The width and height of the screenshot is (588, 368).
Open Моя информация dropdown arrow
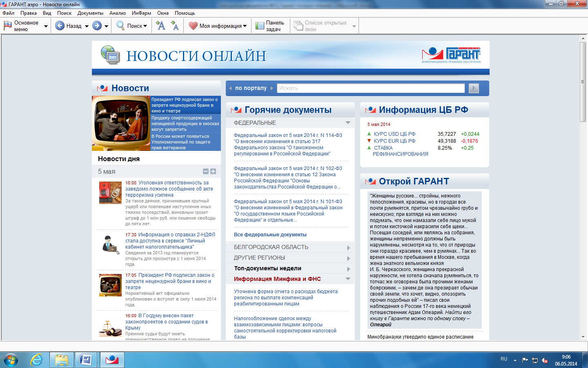245,26
